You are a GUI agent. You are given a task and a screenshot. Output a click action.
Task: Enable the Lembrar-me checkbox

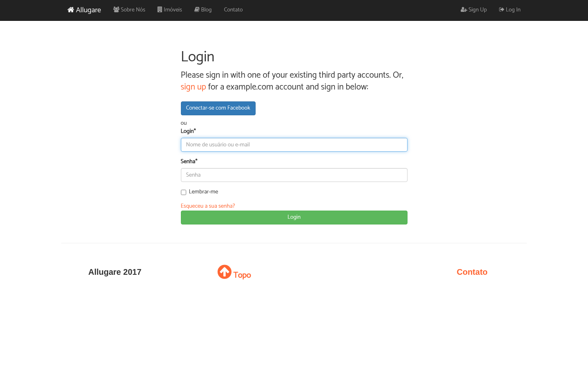[x=183, y=192]
